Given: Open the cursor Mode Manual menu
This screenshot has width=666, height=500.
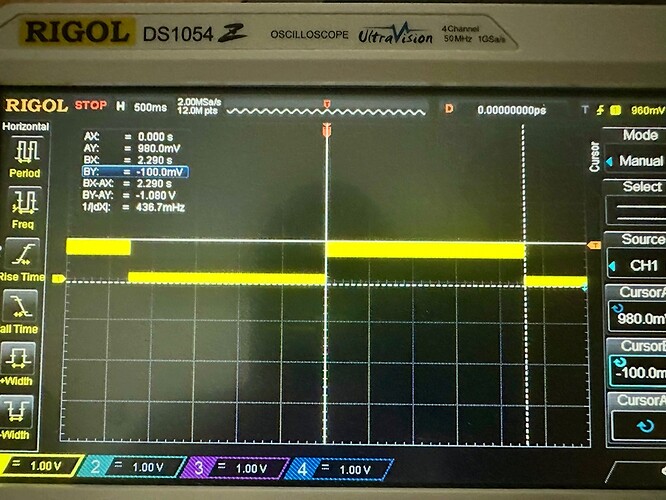Looking at the screenshot, I should [x=636, y=150].
